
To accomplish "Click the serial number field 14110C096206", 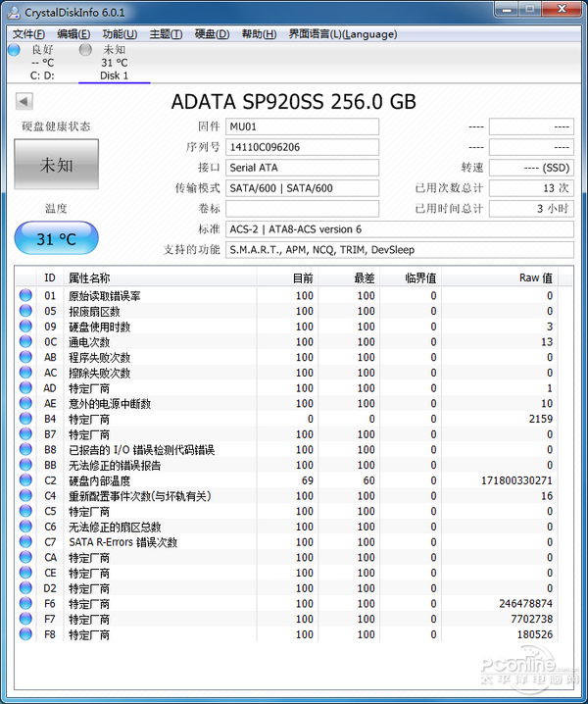I will [302, 147].
